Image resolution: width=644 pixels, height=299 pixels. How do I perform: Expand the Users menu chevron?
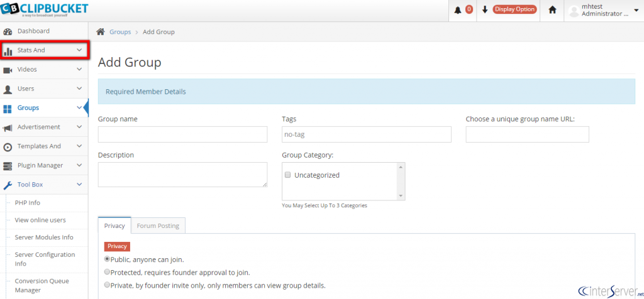79,89
